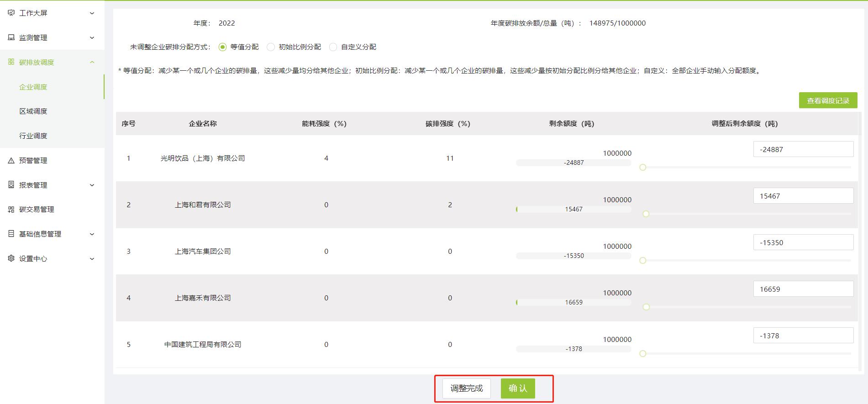The height and width of the screenshot is (404, 868).
Task: Click company name 上海汽车集团公司
Action: tap(203, 252)
